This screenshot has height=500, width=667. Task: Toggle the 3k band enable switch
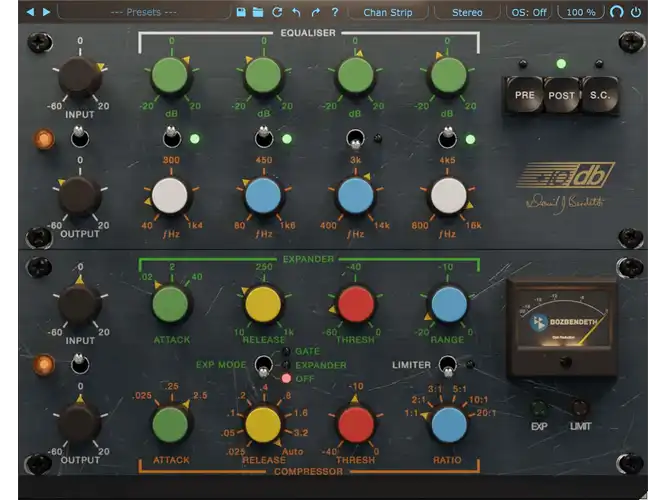pos(355,139)
